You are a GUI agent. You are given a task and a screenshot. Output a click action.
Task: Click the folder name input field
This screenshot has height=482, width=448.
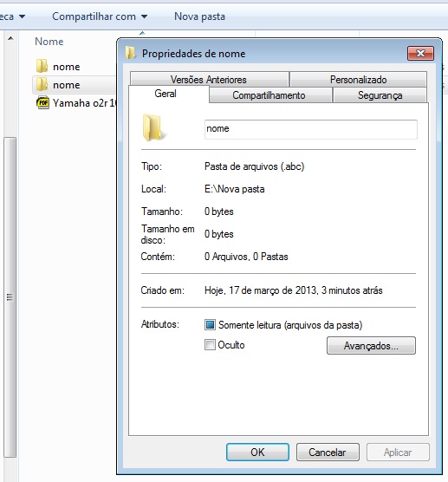pos(310,129)
